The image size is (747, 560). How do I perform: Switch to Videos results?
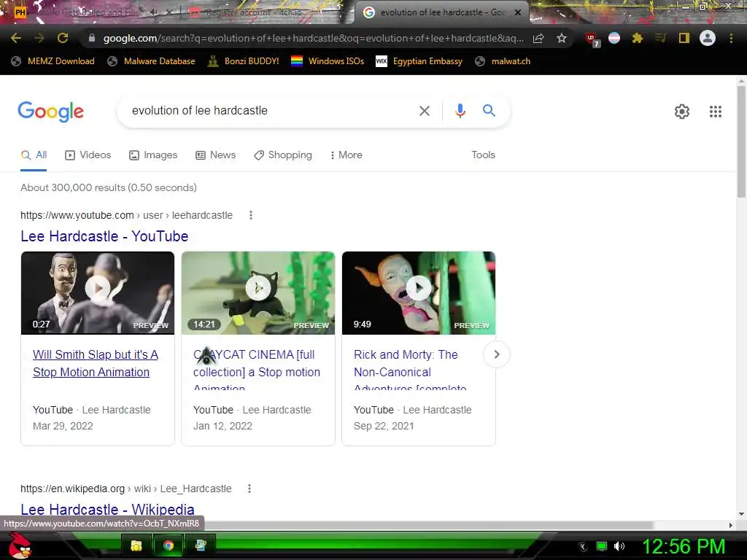click(x=88, y=155)
